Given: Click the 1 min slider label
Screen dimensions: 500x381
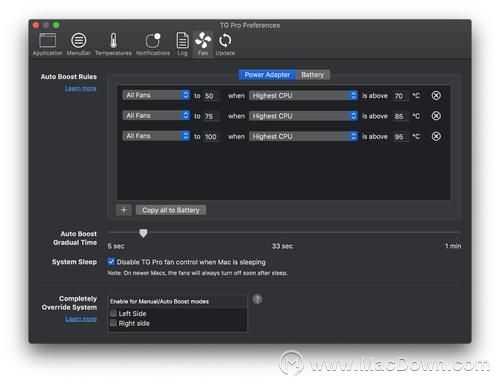Looking at the screenshot, I should pos(453,246).
